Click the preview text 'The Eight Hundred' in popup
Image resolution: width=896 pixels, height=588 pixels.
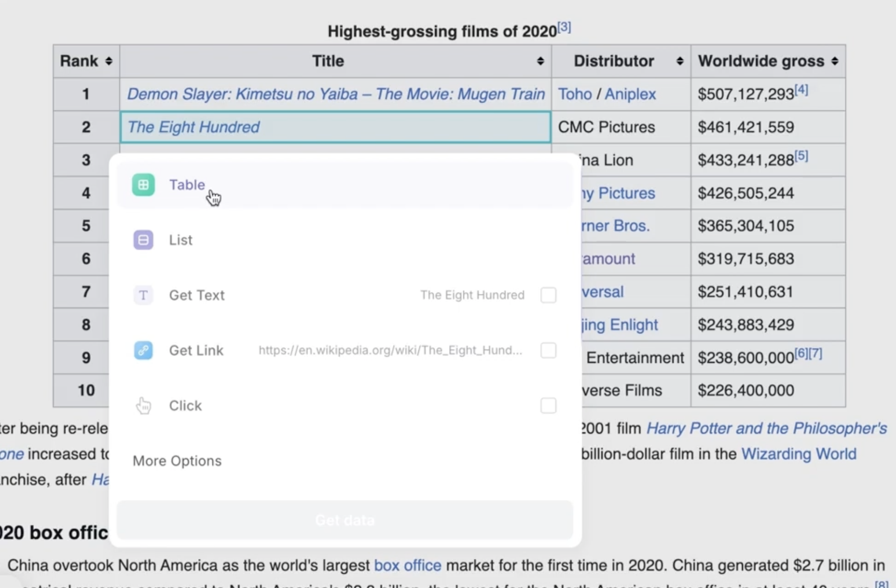472,295
